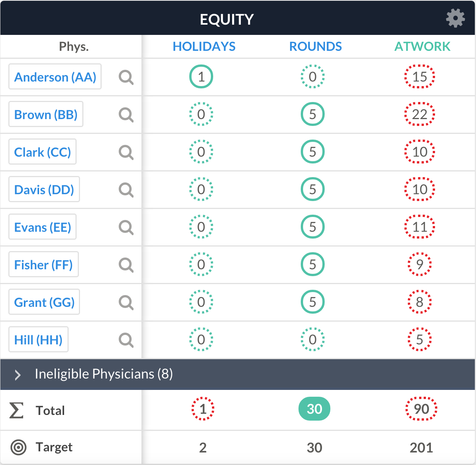Open the Anderson (AA) physician button
The height and width of the screenshot is (465, 476).
[x=55, y=77]
